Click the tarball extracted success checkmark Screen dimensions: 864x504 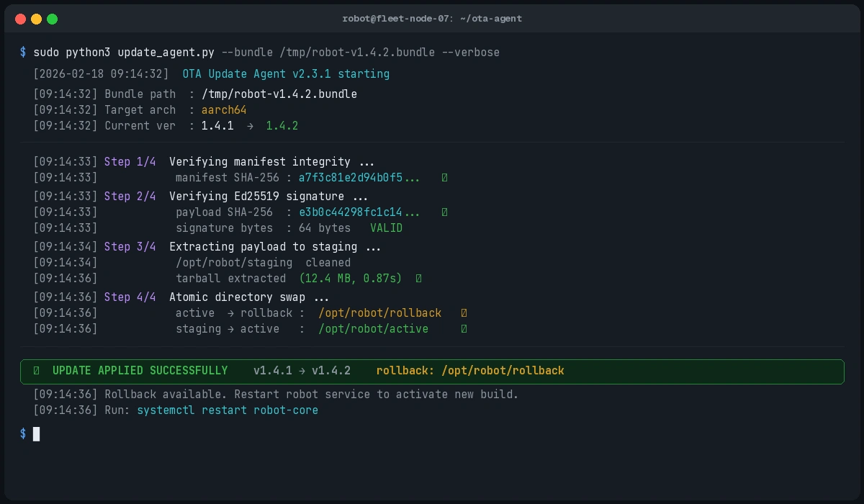[x=419, y=278]
